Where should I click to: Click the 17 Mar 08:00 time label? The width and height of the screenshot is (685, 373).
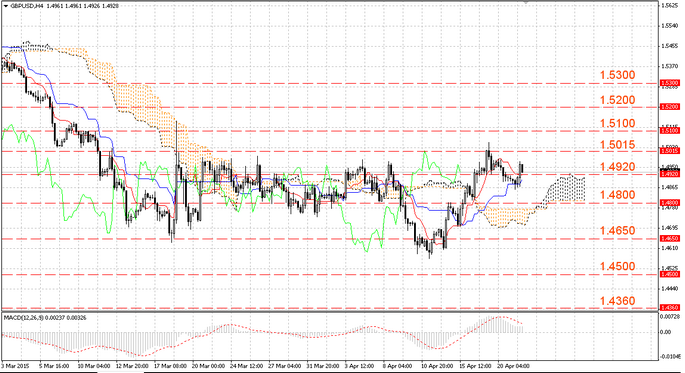(x=170, y=366)
